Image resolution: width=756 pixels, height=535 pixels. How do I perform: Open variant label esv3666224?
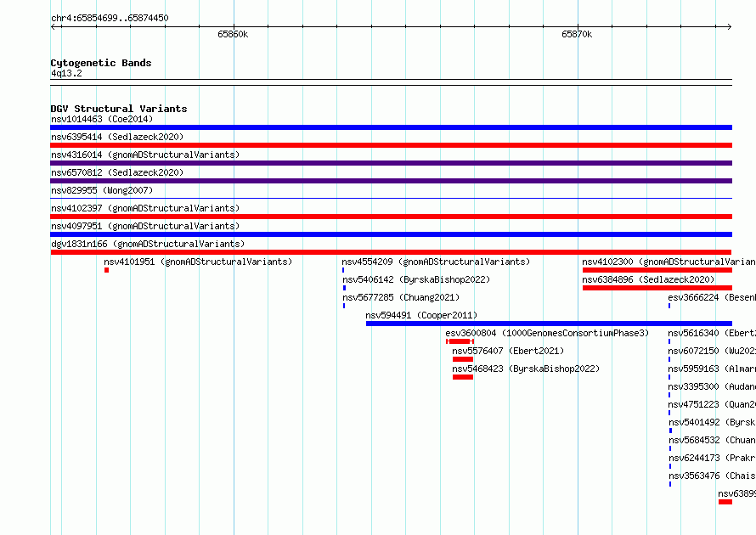pos(712,297)
